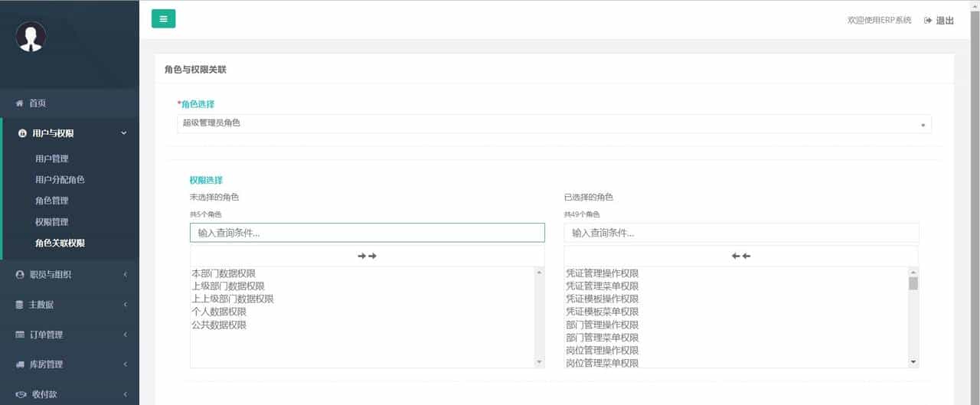Click the user avatar icon
This screenshot has width=980, height=405.
[x=31, y=36]
